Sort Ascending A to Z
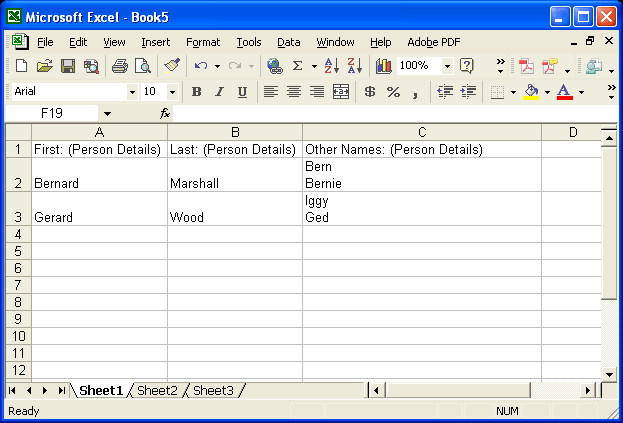 tap(331, 66)
